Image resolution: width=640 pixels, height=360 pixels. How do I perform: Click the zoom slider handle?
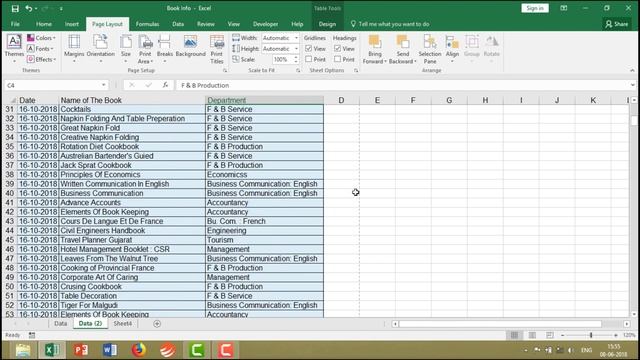click(591, 335)
